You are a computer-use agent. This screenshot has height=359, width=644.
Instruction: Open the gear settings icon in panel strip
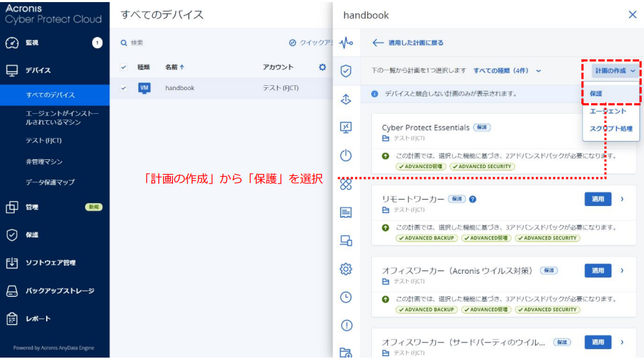point(346,269)
